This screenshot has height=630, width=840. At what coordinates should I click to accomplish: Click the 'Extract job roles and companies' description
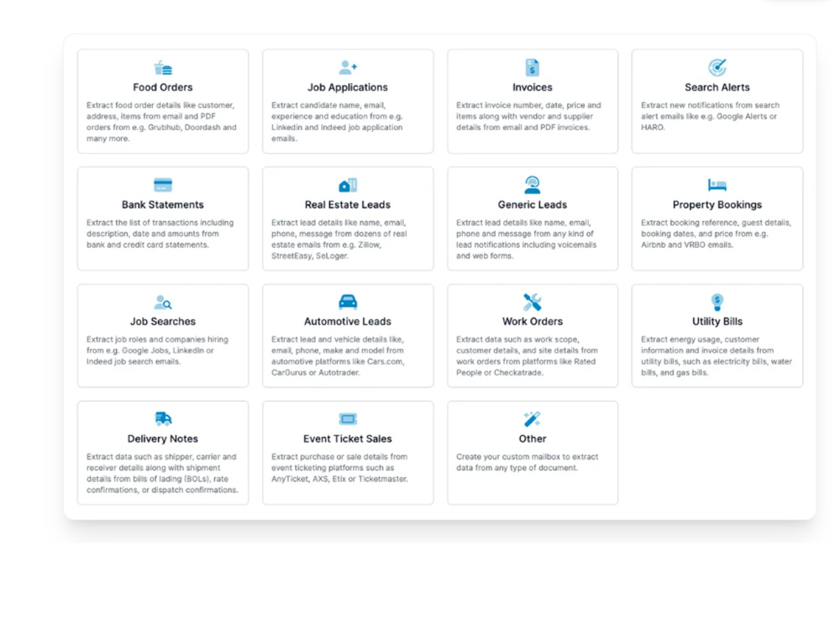point(158,350)
